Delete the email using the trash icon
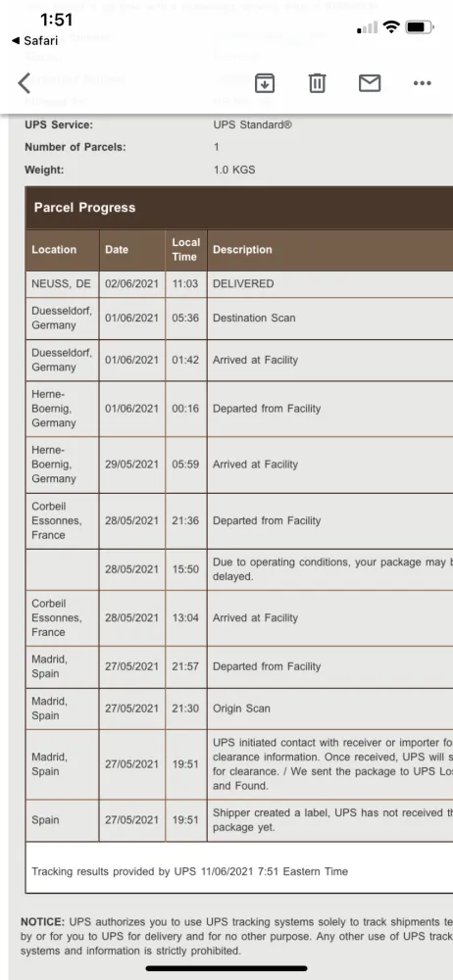This screenshot has height=980, width=453. coord(318,82)
